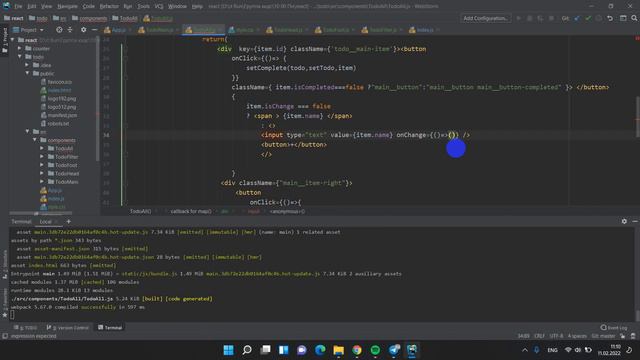Click the Terminal tool window button
The image size is (640, 360).
pyautogui.click(x=110, y=327)
